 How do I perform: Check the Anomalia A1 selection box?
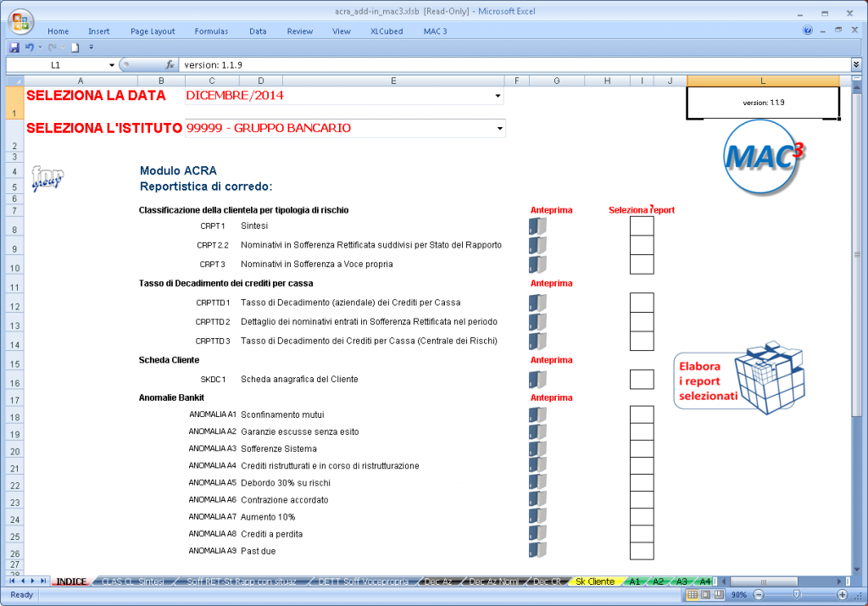[x=642, y=414]
